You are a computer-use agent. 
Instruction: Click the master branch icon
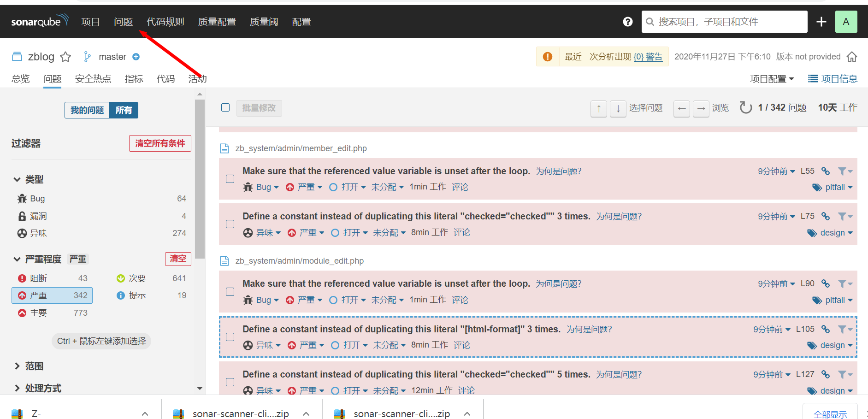click(x=87, y=57)
